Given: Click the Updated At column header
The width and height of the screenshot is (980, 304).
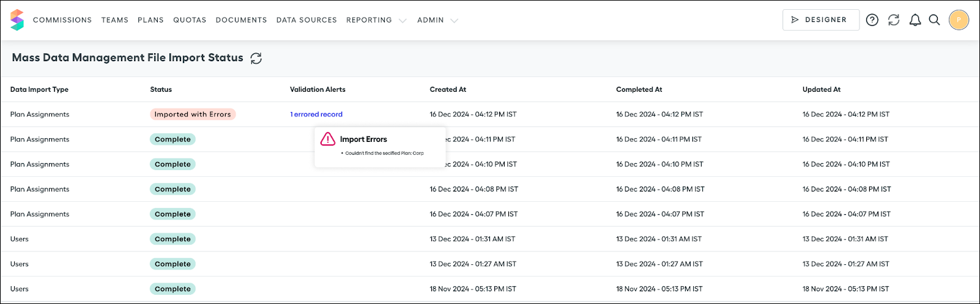Looking at the screenshot, I should pyautogui.click(x=822, y=89).
